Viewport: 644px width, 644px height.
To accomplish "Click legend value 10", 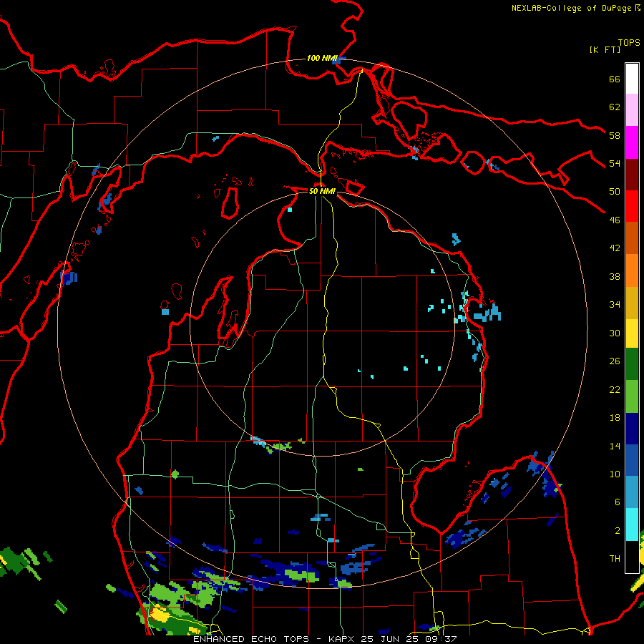I will point(615,474).
